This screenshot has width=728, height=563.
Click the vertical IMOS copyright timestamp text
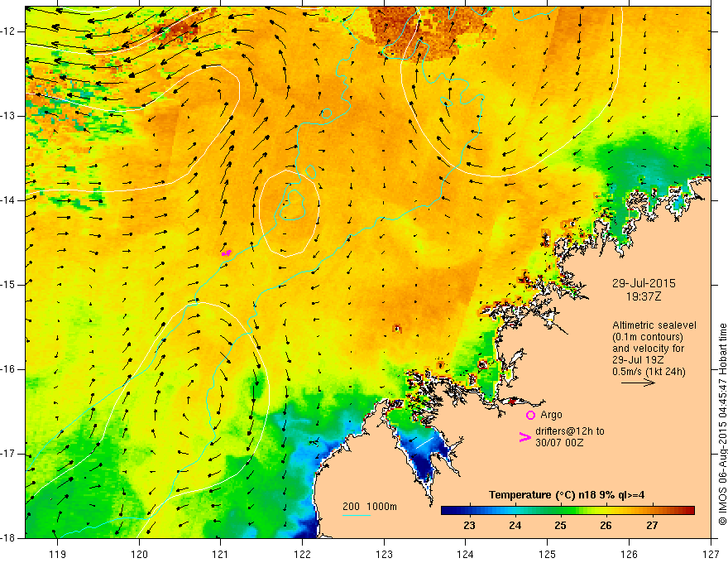click(722, 425)
